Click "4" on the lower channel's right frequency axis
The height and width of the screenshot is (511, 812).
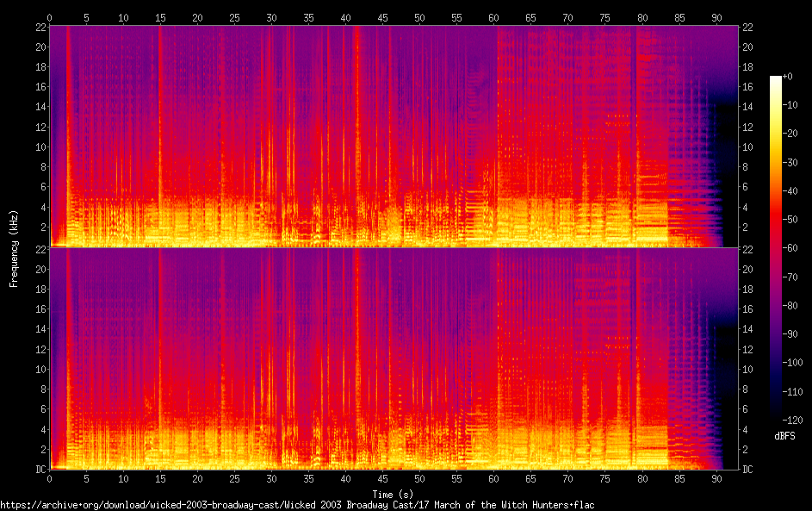pos(745,430)
